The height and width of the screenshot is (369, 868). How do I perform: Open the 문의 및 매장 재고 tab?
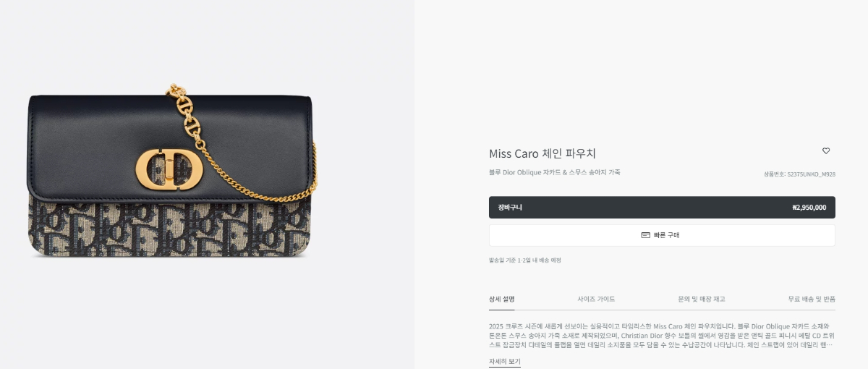point(701,299)
